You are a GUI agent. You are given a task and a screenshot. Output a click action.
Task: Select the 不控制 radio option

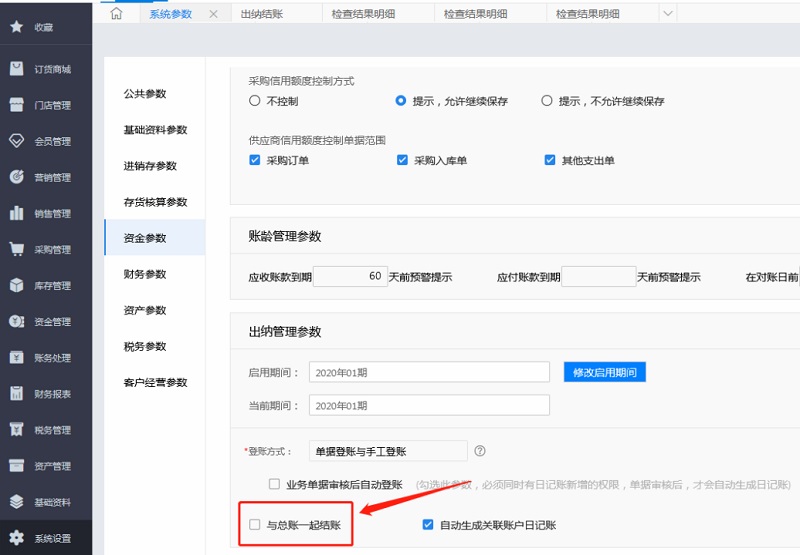coord(255,100)
